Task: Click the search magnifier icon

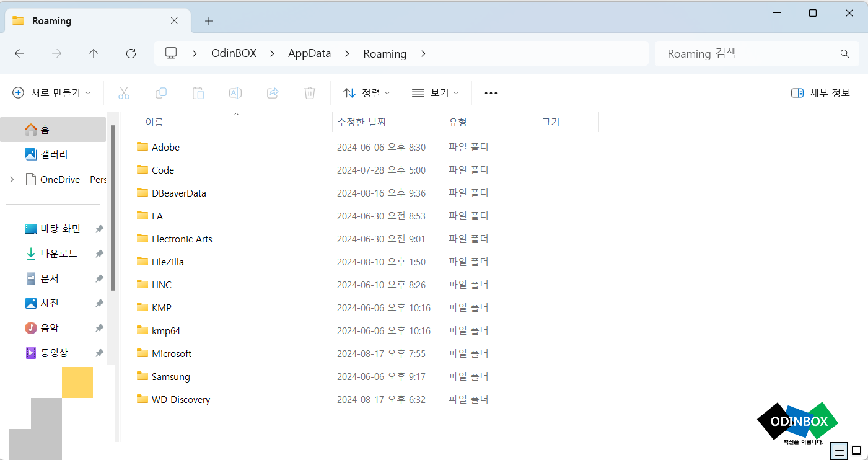Action: pos(844,54)
